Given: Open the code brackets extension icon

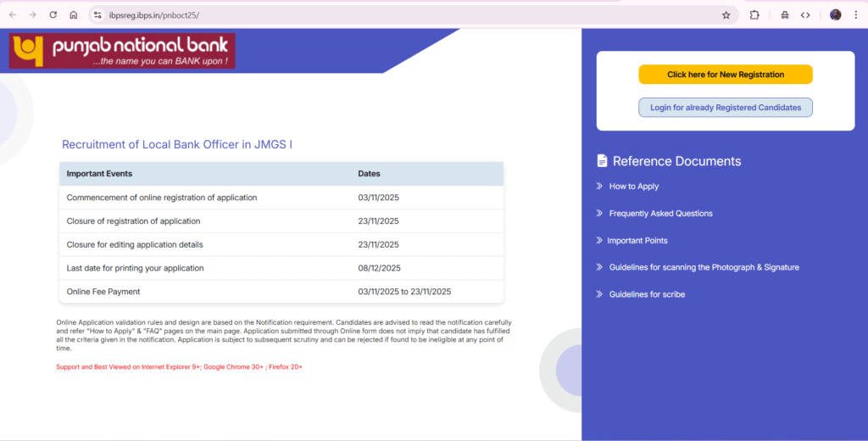Looking at the screenshot, I should pos(805,15).
